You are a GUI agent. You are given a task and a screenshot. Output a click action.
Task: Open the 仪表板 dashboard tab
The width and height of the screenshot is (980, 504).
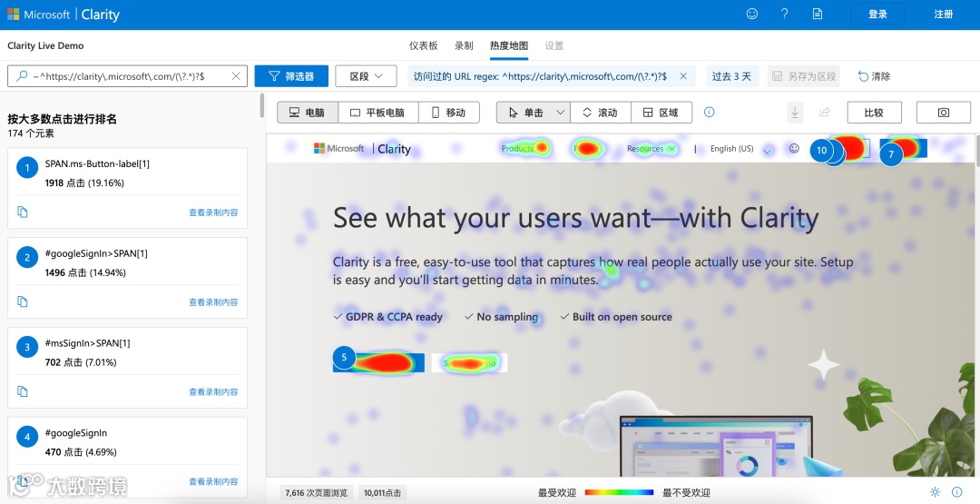point(423,45)
